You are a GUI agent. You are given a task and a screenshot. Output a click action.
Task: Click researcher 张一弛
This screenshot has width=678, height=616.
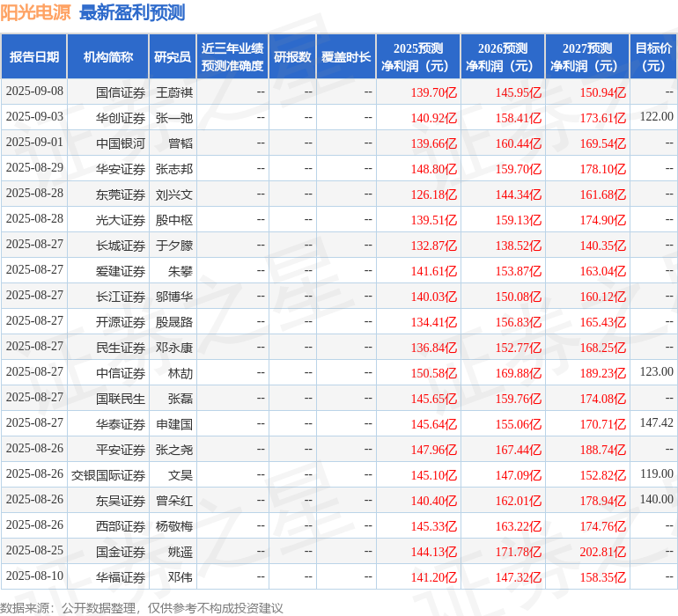(173, 118)
